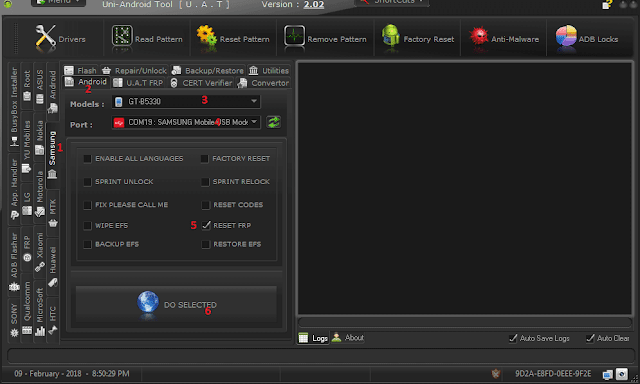Open the Backup/Restore tab

point(207,70)
